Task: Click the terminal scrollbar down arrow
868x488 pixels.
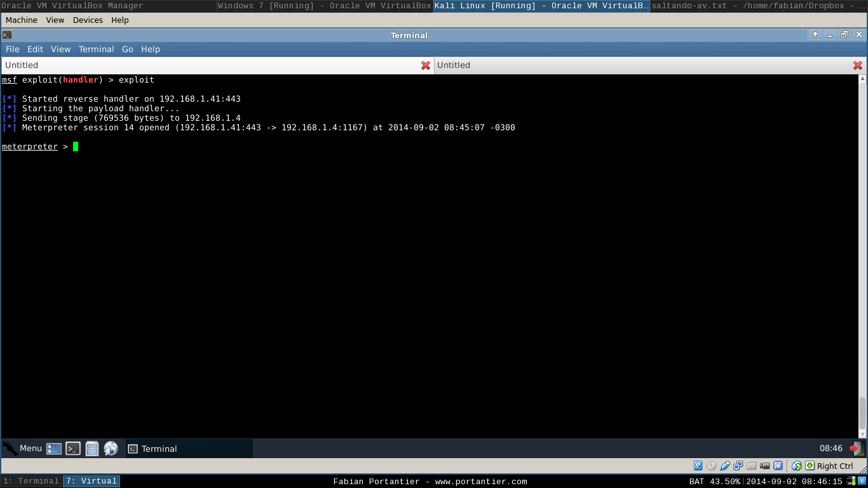Action: click(x=862, y=434)
